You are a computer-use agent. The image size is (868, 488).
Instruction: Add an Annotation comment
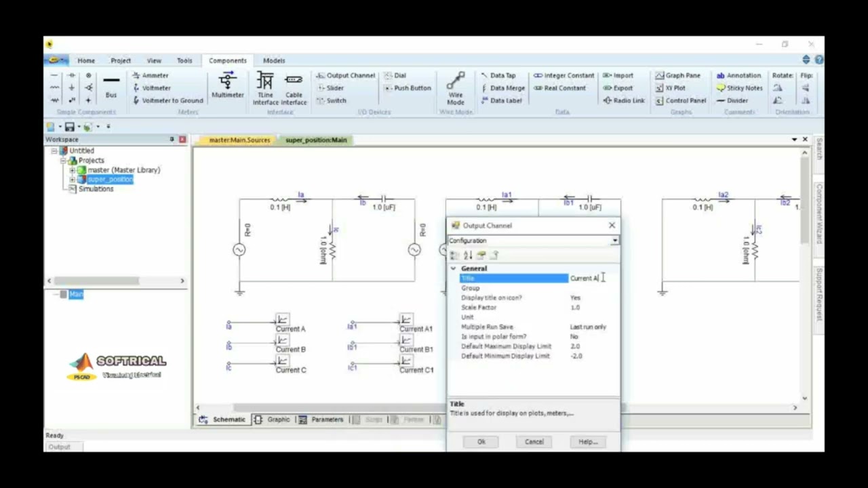pyautogui.click(x=739, y=75)
